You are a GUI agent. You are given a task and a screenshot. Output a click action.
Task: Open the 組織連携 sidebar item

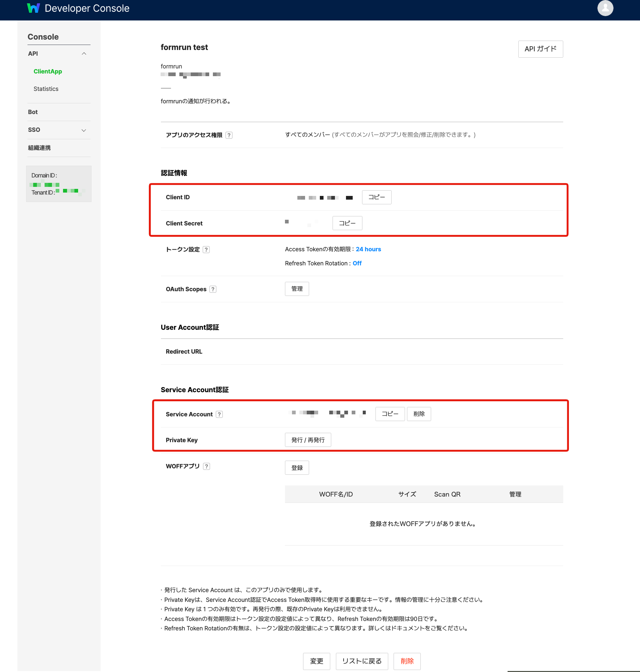pos(39,148)
